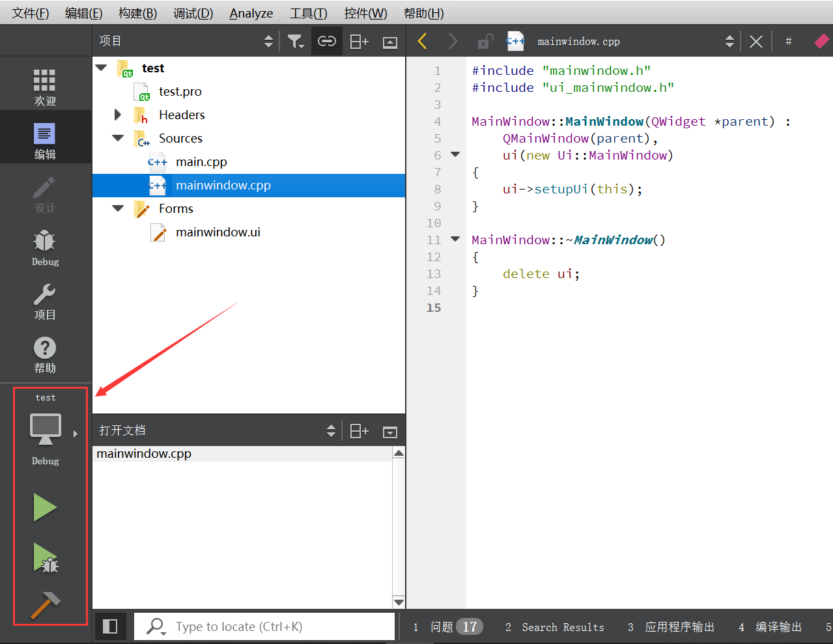
Task: Collapse the Forms folder
Action: coord(118,208)
